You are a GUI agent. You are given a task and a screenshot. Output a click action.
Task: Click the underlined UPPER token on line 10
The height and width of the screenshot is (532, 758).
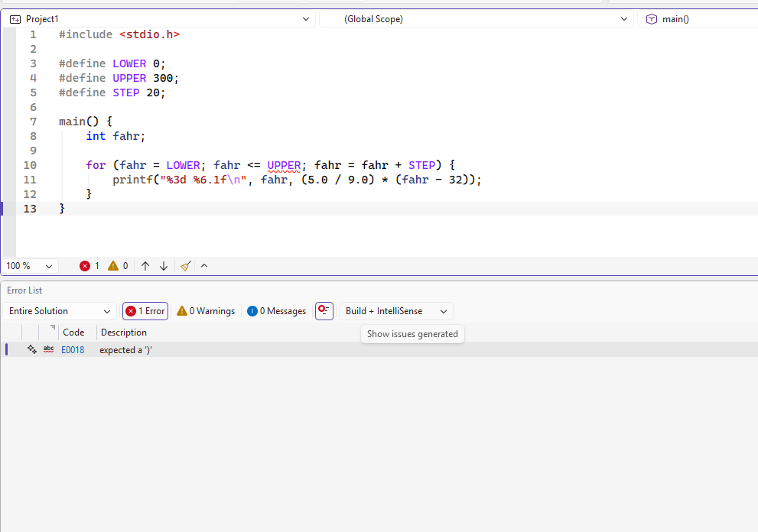[284, 165]
